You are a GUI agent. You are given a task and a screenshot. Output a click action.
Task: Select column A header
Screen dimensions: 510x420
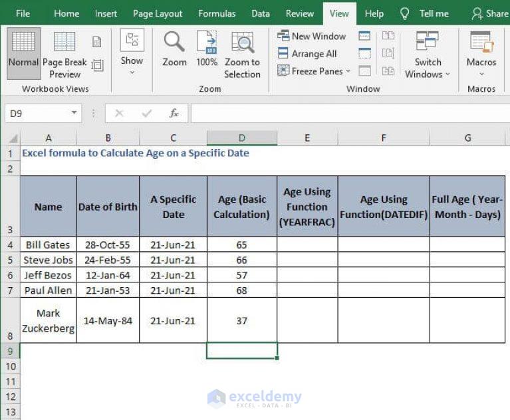(49, 138)
